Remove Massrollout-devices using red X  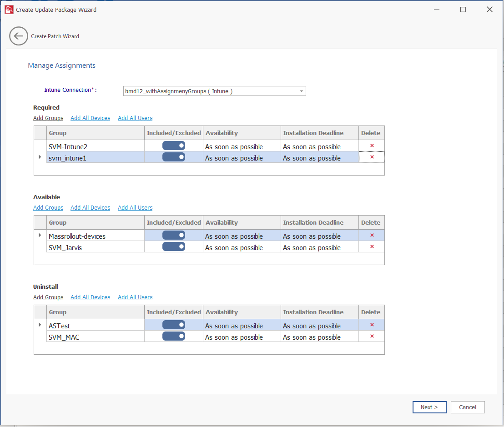(372, 235)
